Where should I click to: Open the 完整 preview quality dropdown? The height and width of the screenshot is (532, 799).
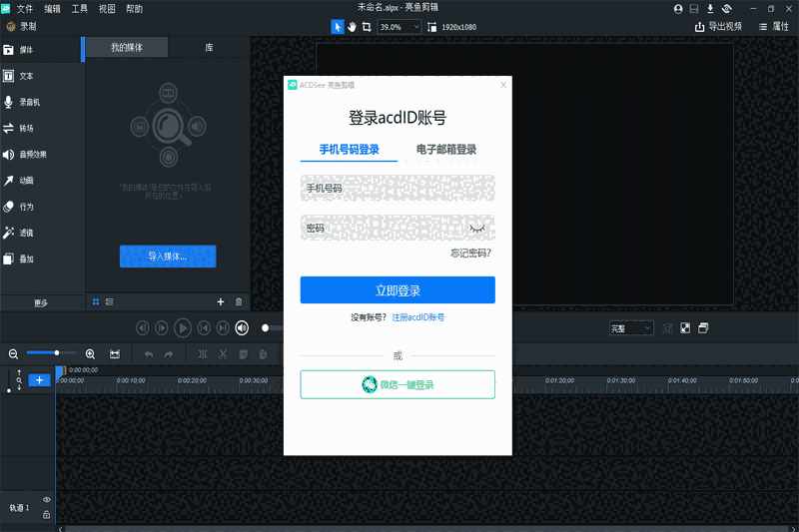pos(631,328)
